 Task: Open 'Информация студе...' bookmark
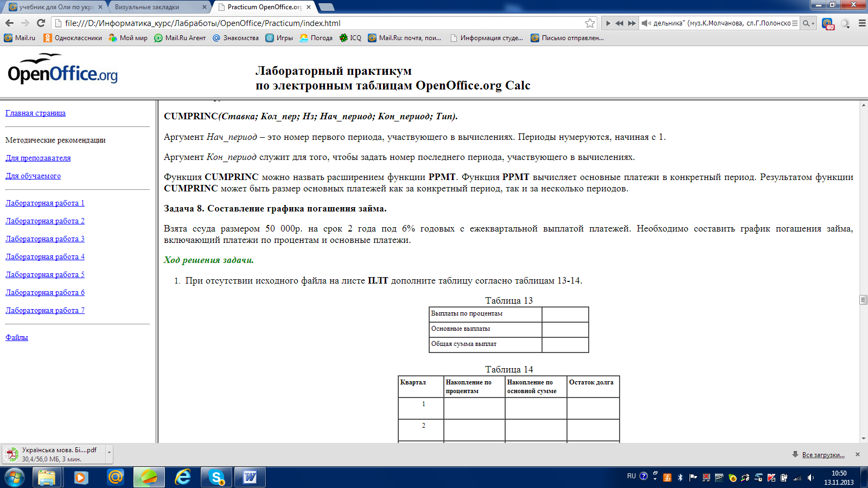(x=487, y=38)
